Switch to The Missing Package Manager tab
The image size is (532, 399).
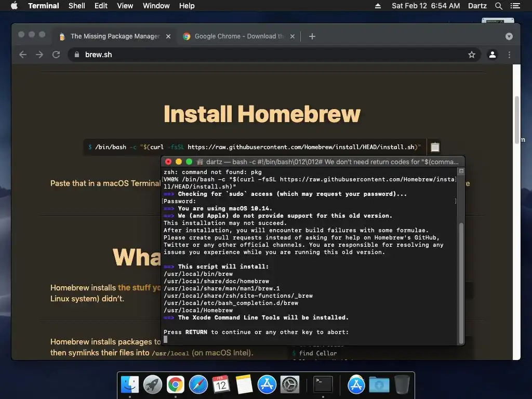[115, 36]
